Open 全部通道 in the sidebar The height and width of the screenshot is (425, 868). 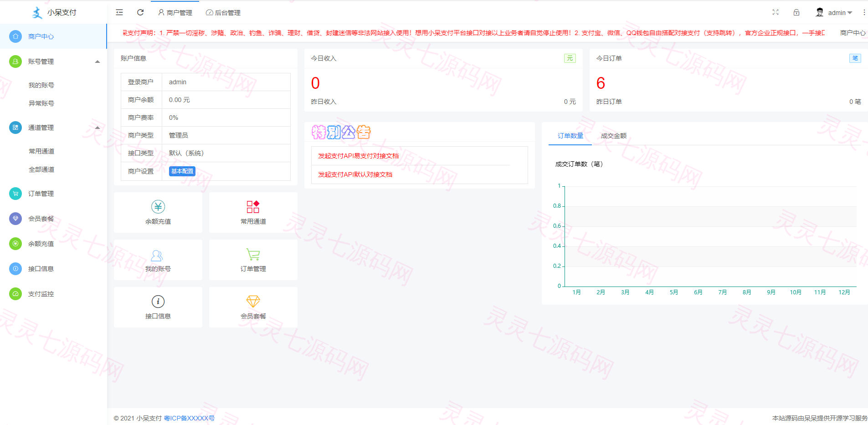41,169
